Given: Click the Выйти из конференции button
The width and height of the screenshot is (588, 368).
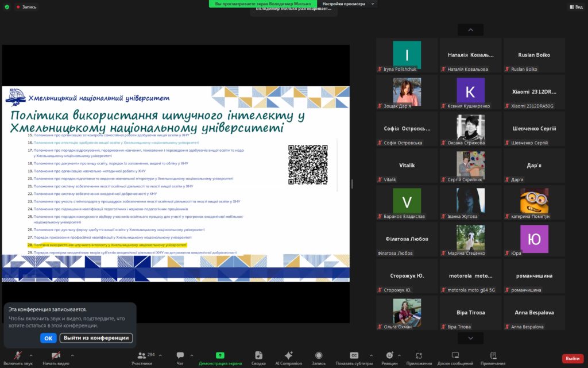Looking at the screenshot, I should [96, 338].
